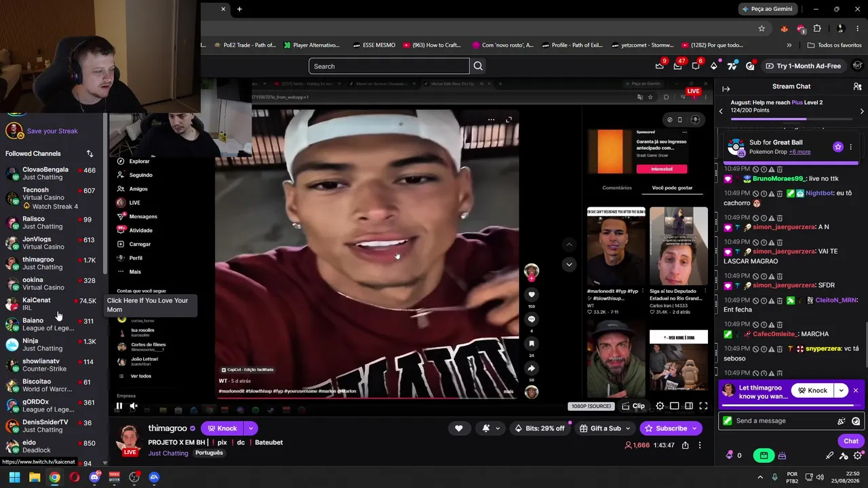The image size is (868, 488).
Task: Open the stream's three-dot more menu
Action: (700, 445)
